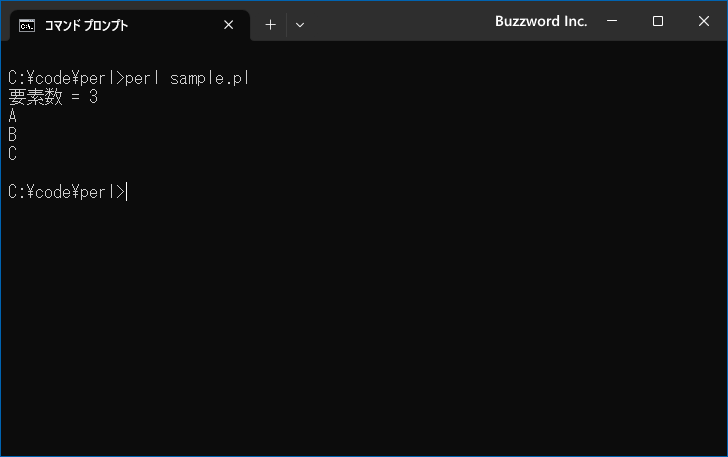Click the word perl in the command
The width and height of the screenshot is (728, 457).
(x=142, y=78)
